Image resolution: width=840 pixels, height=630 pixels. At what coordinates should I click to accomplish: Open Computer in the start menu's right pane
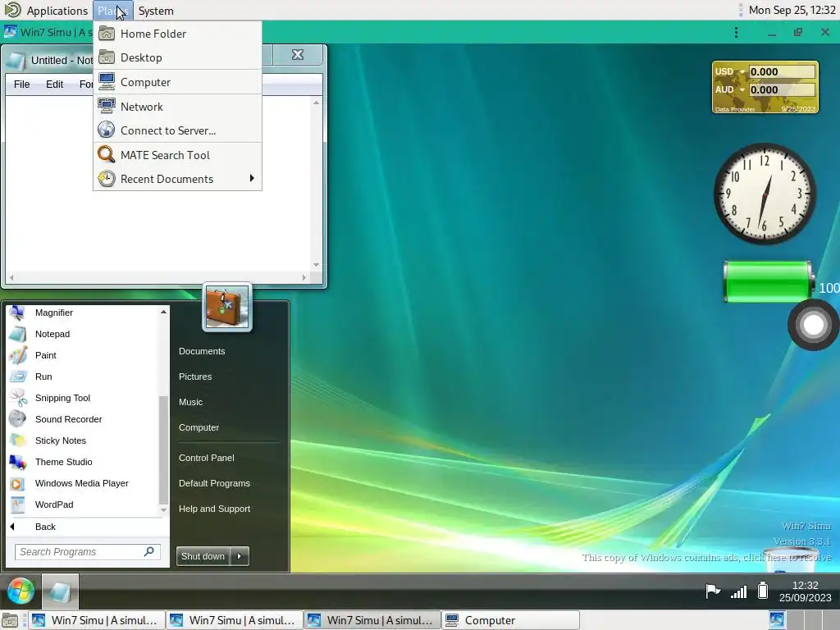point(199,427)
